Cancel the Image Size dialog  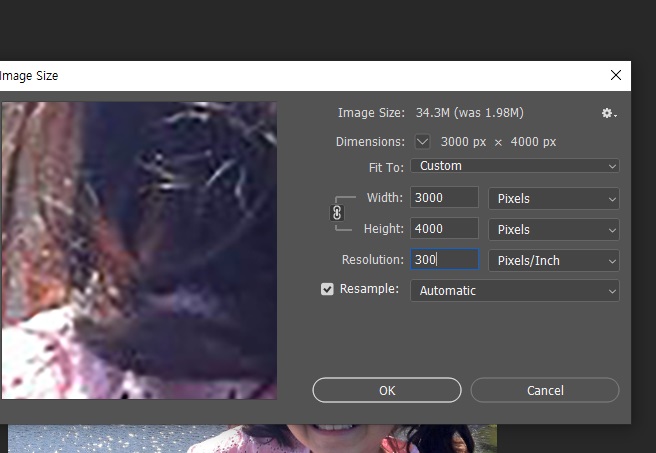coord(545,390)
